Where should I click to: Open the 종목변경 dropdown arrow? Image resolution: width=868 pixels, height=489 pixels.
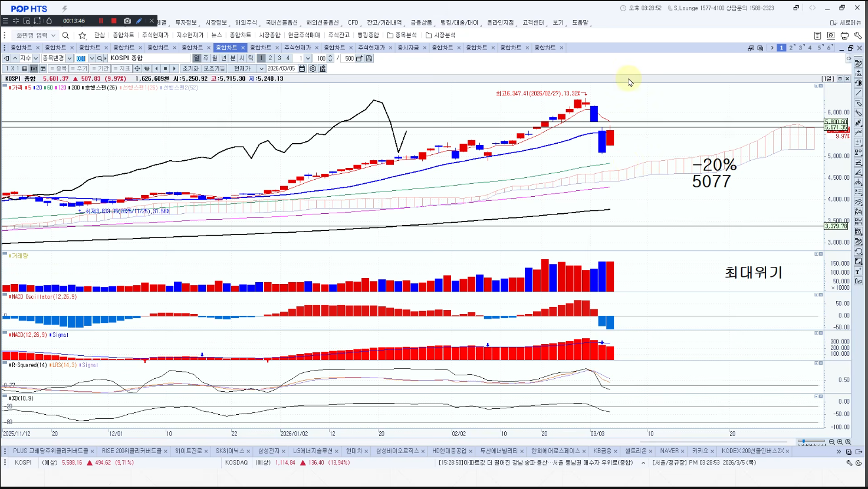click(70, 58)
